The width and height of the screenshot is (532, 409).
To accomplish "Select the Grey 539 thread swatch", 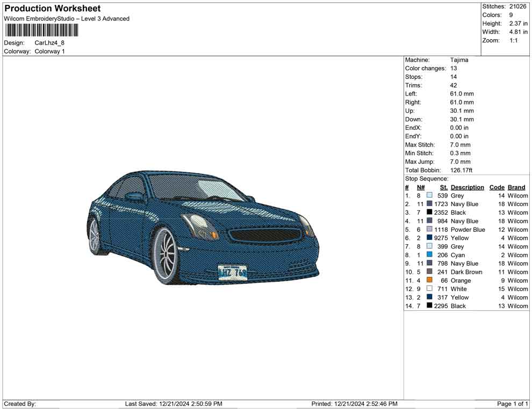I will tap(429, 195).
